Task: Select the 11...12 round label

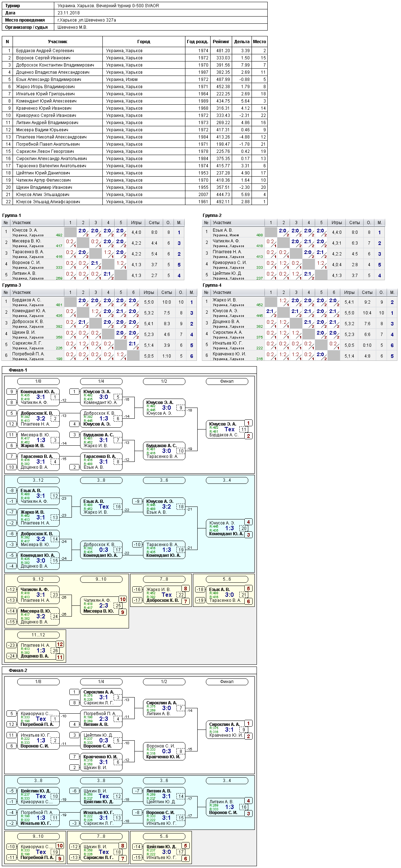Action: point(38,635)
